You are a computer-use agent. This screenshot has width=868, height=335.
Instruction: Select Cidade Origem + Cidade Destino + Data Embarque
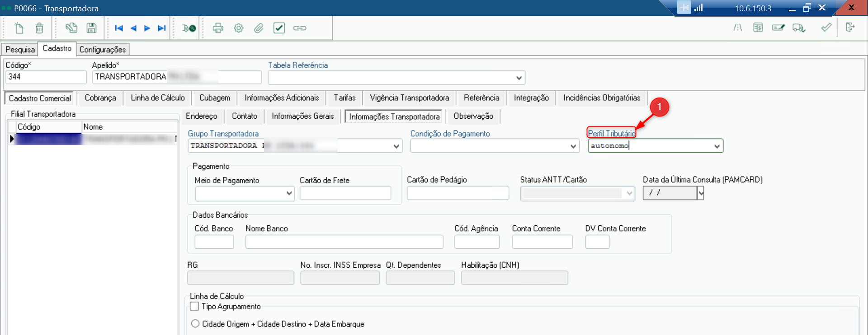[195, 324]
